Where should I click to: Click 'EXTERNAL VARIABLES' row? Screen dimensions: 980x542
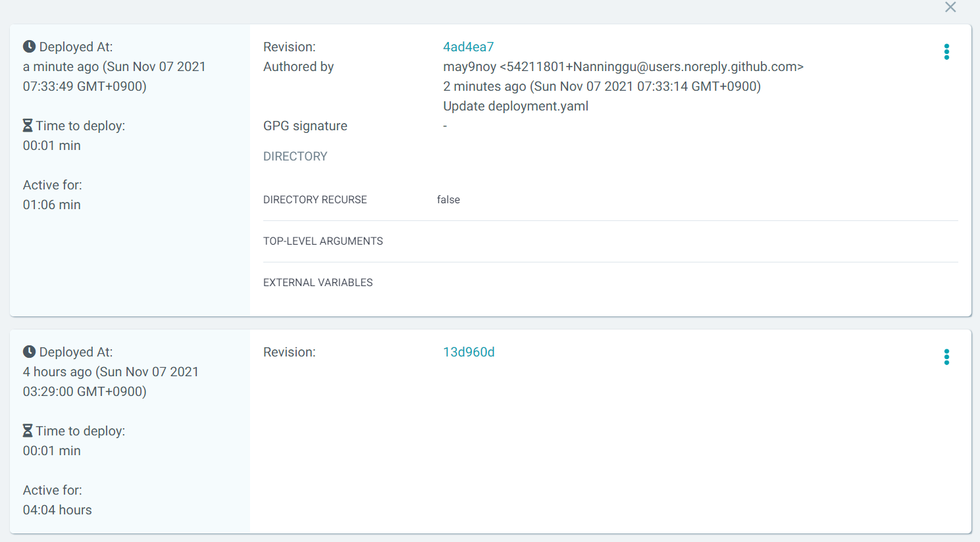point(610,283)
